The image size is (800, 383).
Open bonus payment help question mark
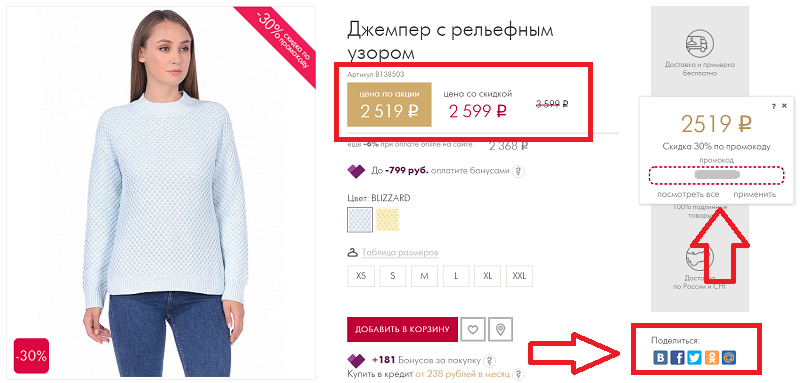[519, 171]
